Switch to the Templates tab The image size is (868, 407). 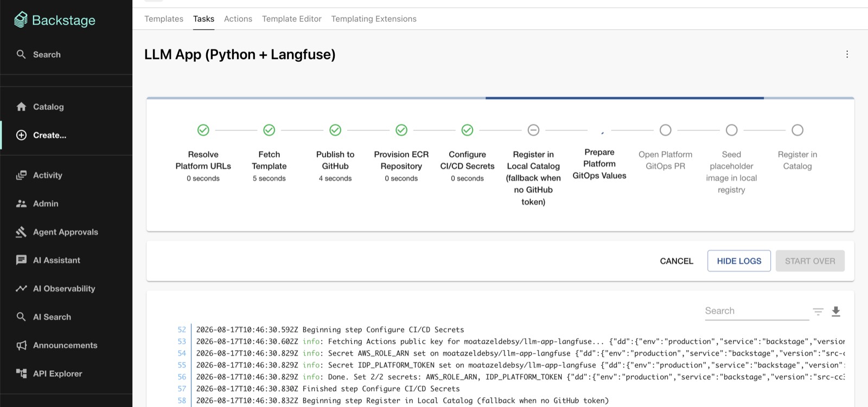164,19
